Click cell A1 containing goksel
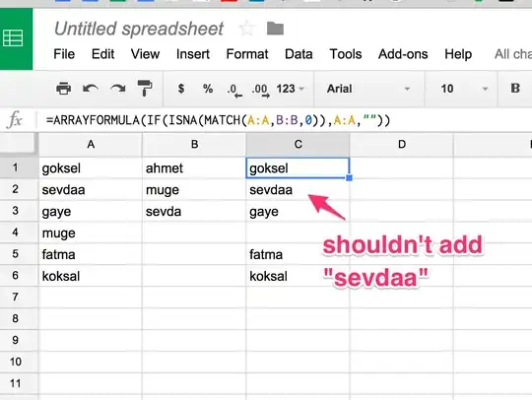 (91, 167)
